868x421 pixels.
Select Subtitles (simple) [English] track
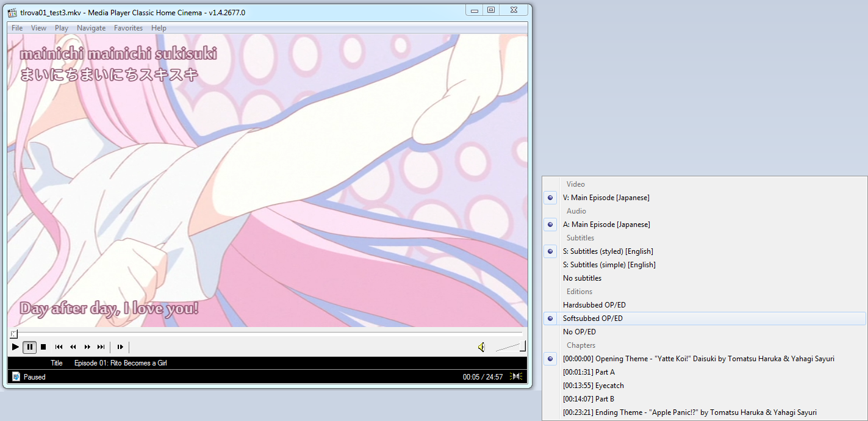point(705,265)
